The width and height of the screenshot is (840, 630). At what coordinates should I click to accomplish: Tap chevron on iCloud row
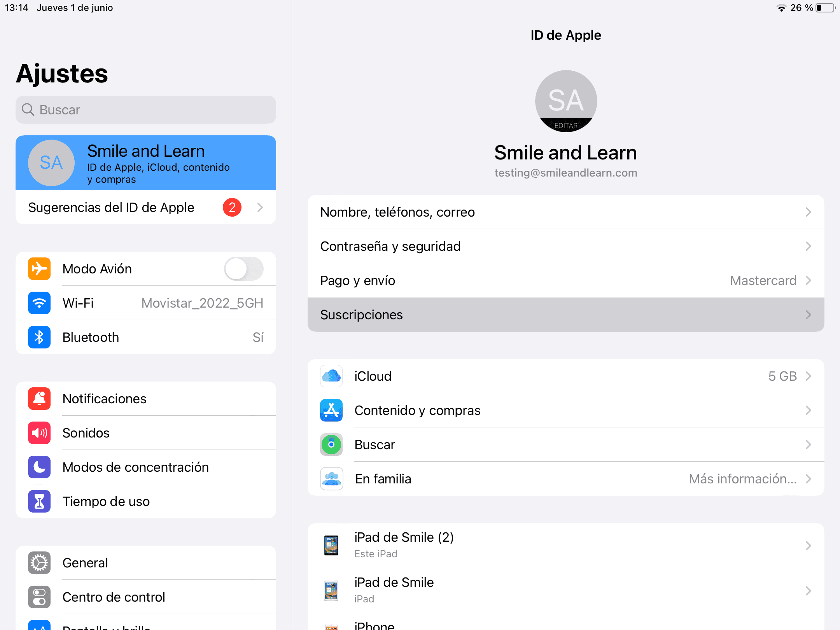tap(808, 376)
